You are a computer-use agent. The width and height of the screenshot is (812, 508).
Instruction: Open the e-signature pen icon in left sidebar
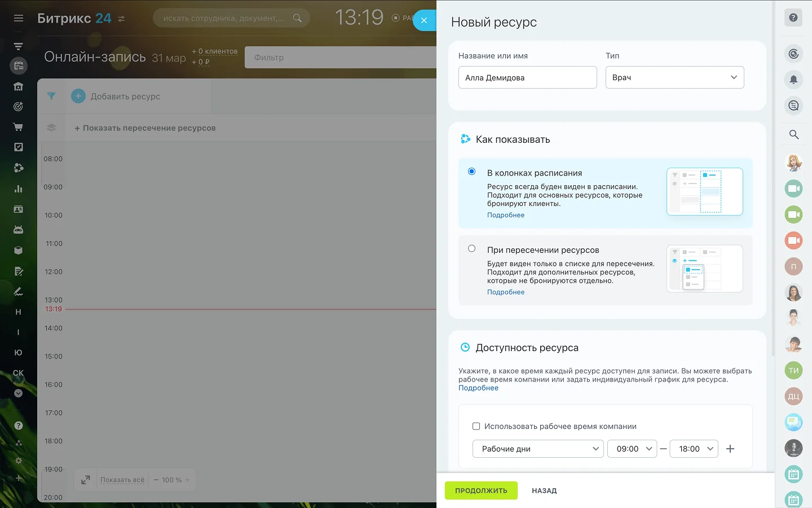tap(19, 292)
